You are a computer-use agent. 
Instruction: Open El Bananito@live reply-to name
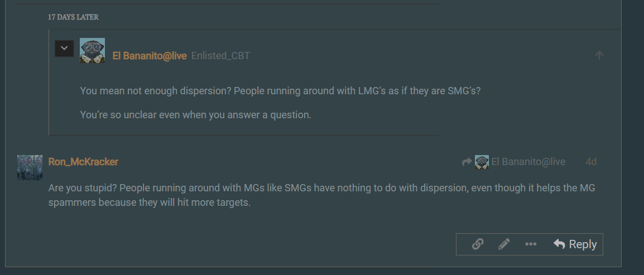point(528,162)
